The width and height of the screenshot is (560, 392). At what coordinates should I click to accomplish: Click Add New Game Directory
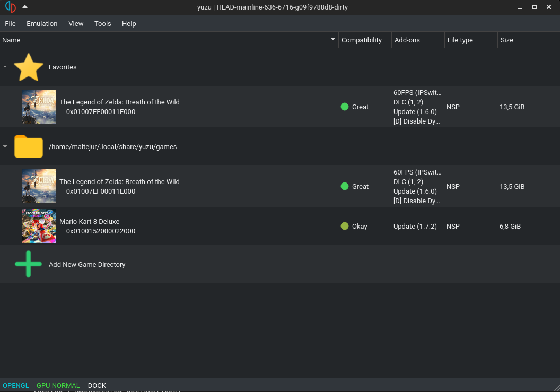click(87, 265)
